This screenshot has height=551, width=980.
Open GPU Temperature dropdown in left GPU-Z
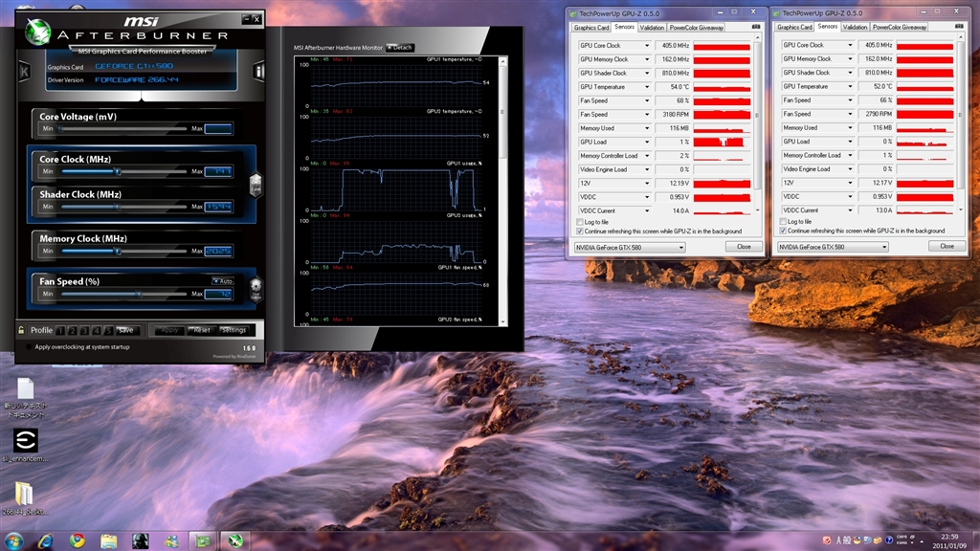click(647, 87)
